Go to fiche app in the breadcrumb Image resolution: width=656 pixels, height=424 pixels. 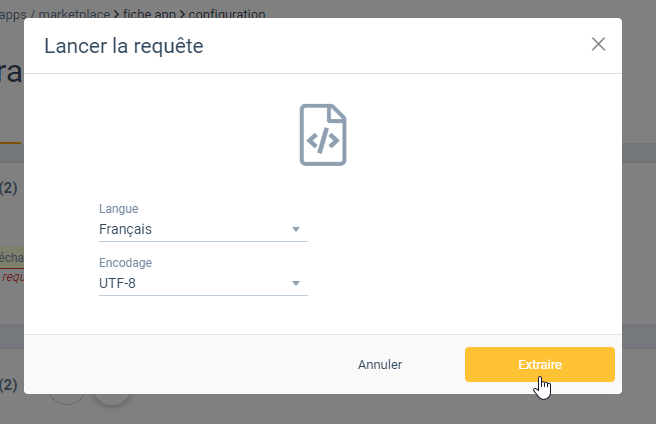point(149,15)
